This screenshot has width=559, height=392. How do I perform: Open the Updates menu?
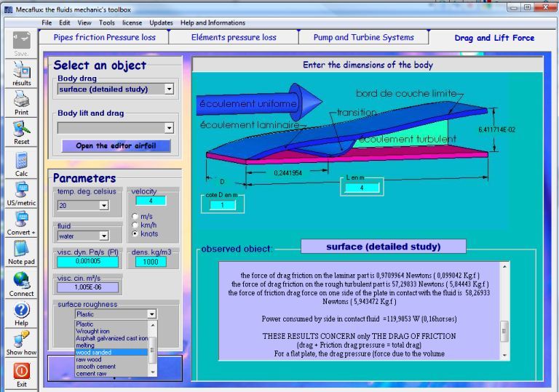pyautogui.click(x=161, y=23)
